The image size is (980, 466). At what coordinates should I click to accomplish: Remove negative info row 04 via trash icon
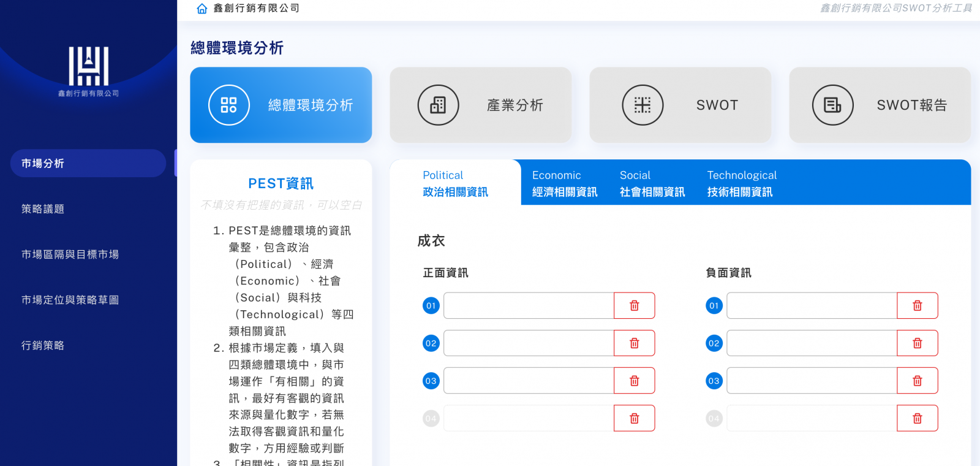[x=917, y=418]
